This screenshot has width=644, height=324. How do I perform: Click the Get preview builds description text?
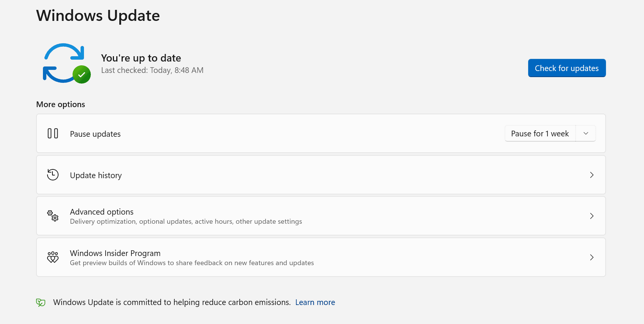point(192,263)
